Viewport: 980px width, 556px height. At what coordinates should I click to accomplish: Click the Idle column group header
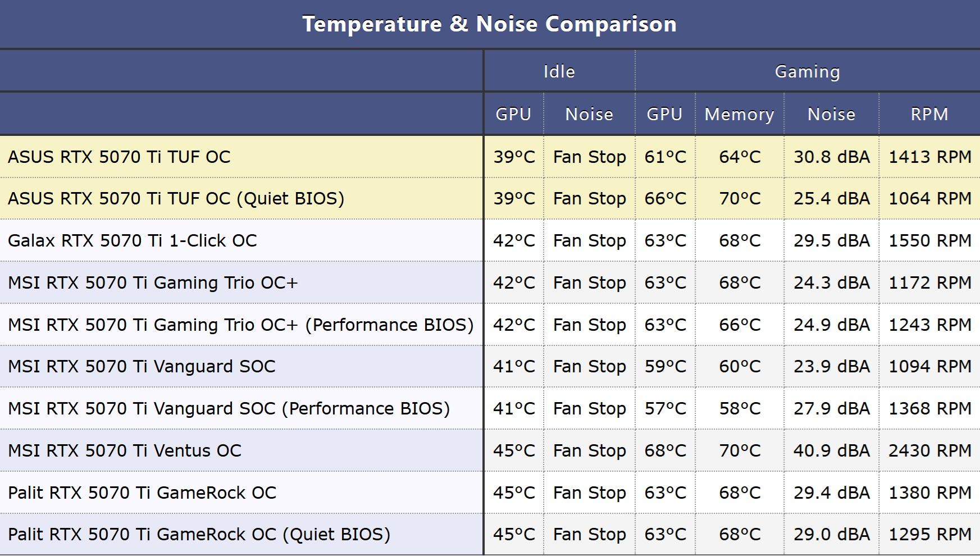(x=559, y=72)
